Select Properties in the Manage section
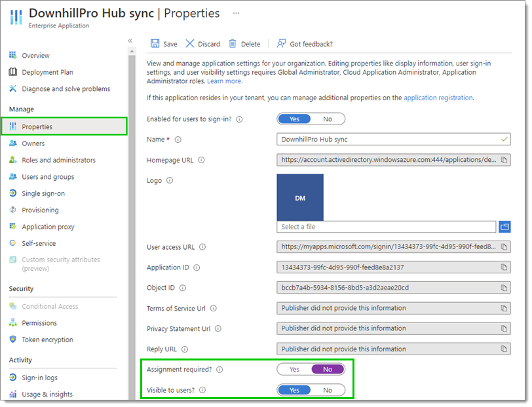Viewport: 532px width, 407px height. pos(64,126)
